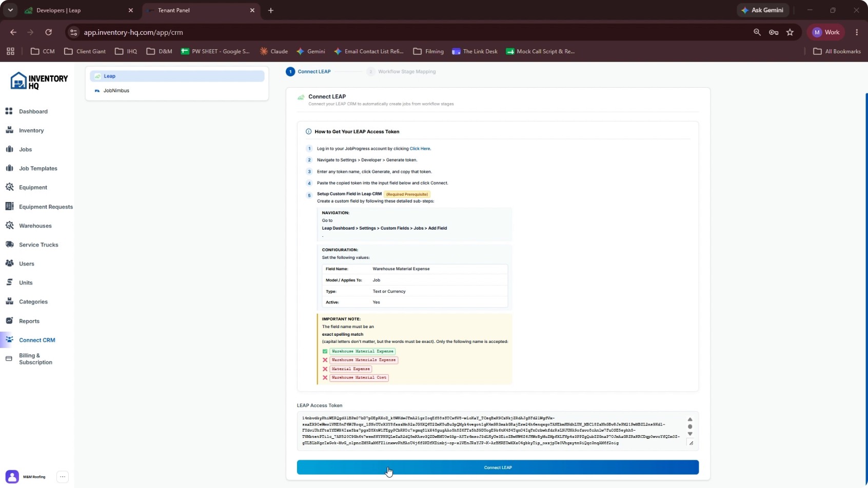Viewport: 868px width, 488px height.
Task: Open the Claude bookmark
Action: [274, 51]
